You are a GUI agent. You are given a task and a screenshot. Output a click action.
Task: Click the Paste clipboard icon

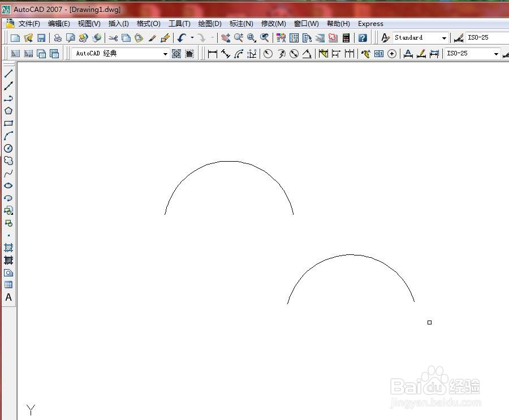coord(139,38)
